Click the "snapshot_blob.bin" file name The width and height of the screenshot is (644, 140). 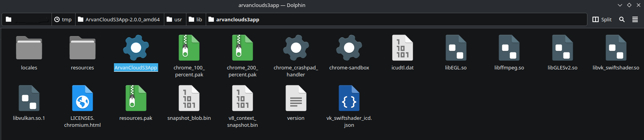point(189,118)
